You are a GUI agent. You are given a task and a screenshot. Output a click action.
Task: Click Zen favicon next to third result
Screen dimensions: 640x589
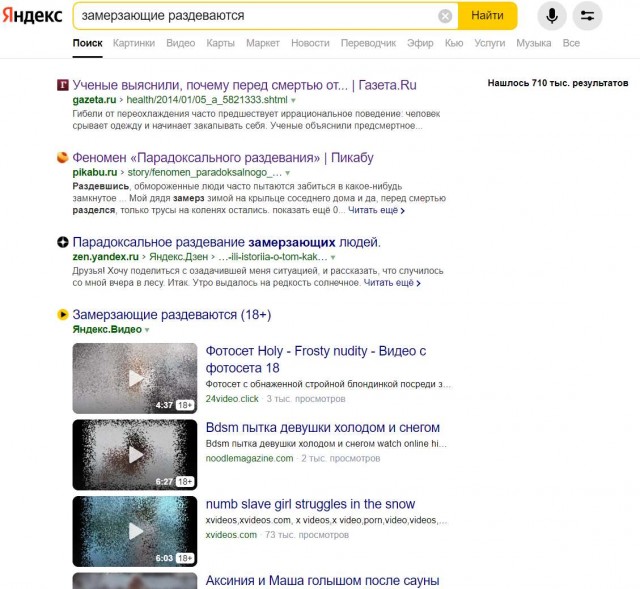point(62,242)
